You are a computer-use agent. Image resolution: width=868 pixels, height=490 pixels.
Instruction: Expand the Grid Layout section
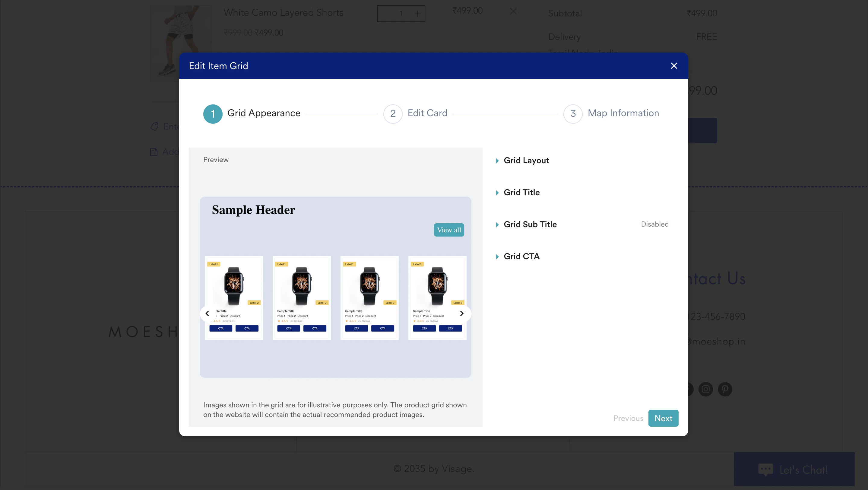[x=526, y=161]
